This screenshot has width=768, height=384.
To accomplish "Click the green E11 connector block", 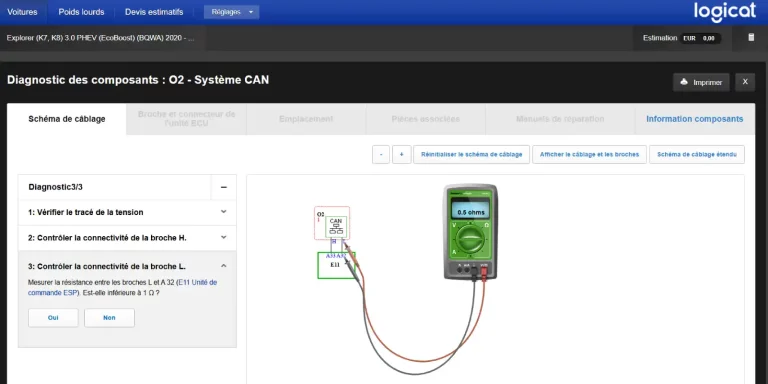I will pyautogui.click(x=336, y=265).
